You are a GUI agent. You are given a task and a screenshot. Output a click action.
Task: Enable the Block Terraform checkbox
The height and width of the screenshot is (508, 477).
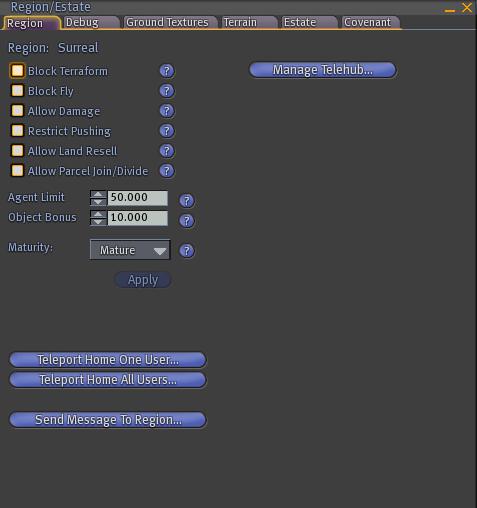tap(17, 71)
